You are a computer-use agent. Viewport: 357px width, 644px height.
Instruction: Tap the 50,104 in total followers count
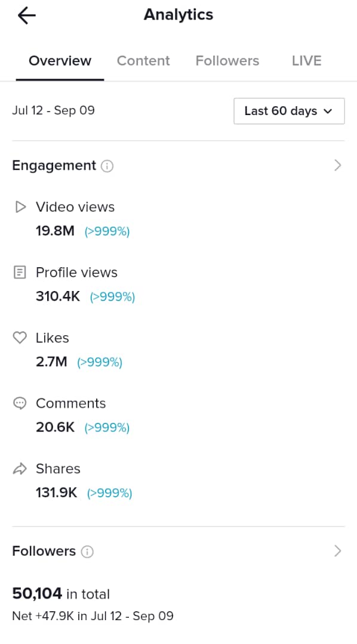pyautogui.click(x=61, y=594)
